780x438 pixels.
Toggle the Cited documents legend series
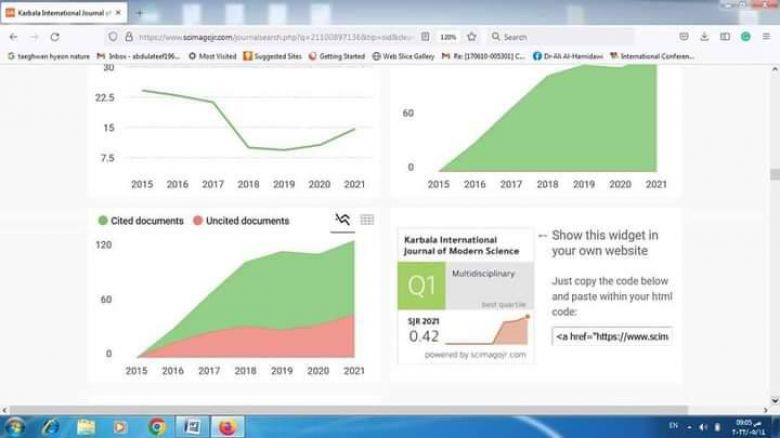click(x=141, y=221)
